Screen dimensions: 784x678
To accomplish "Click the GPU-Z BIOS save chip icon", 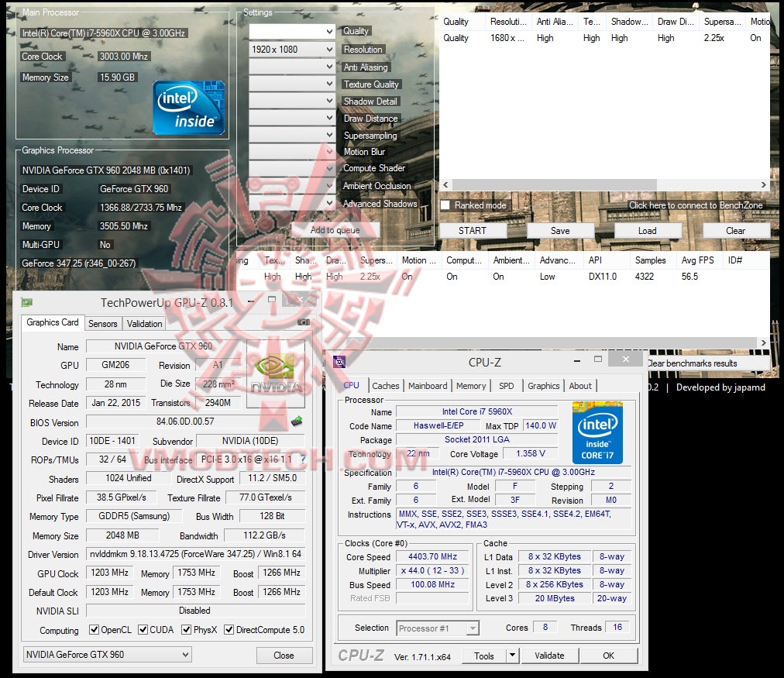I will (297, 421).
